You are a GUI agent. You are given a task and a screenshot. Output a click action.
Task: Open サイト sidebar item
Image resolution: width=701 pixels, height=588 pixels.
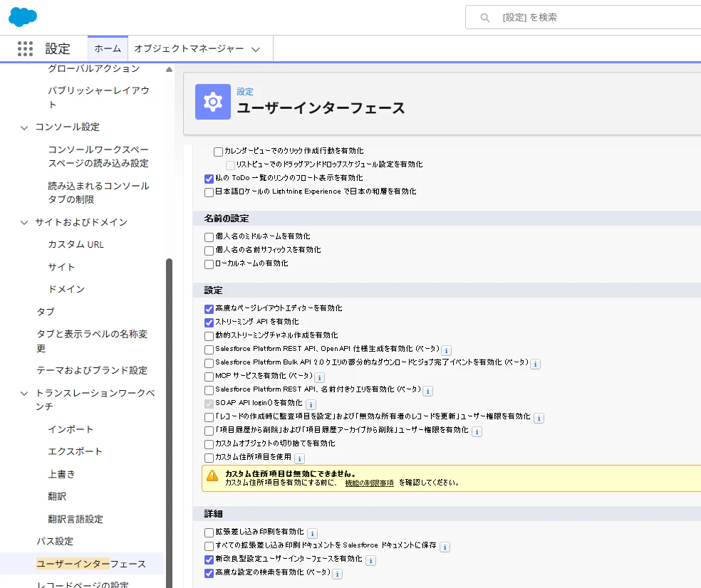pyautogui.click(x=62, y=267)
